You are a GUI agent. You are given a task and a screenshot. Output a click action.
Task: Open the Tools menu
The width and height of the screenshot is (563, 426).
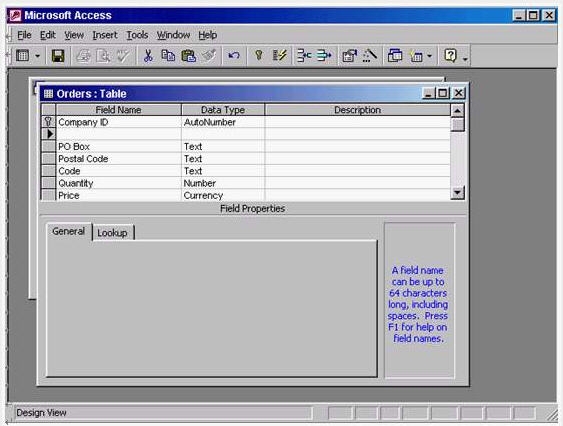click(137, 35)
